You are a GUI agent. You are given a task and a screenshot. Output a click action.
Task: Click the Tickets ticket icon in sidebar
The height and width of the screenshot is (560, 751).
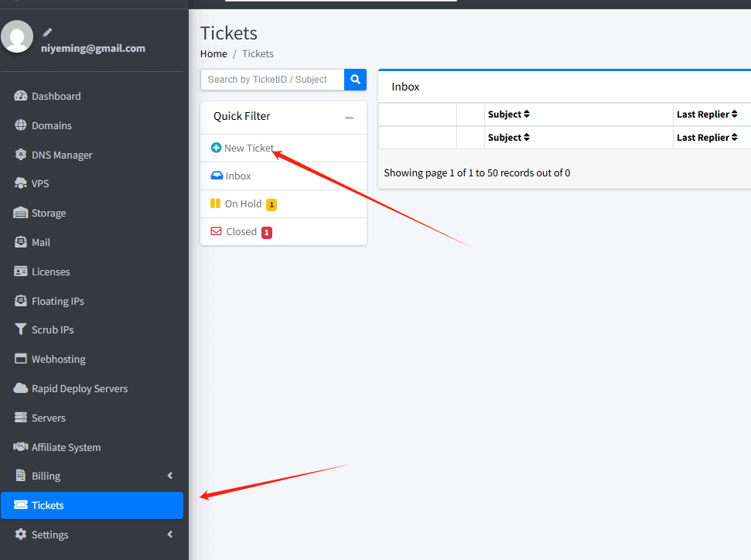point(21,505)
